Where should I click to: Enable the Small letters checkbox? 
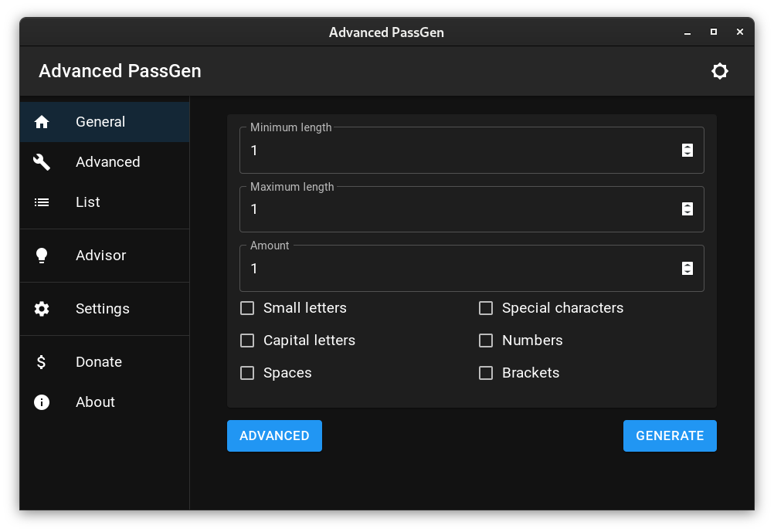(x=247, y=308)
